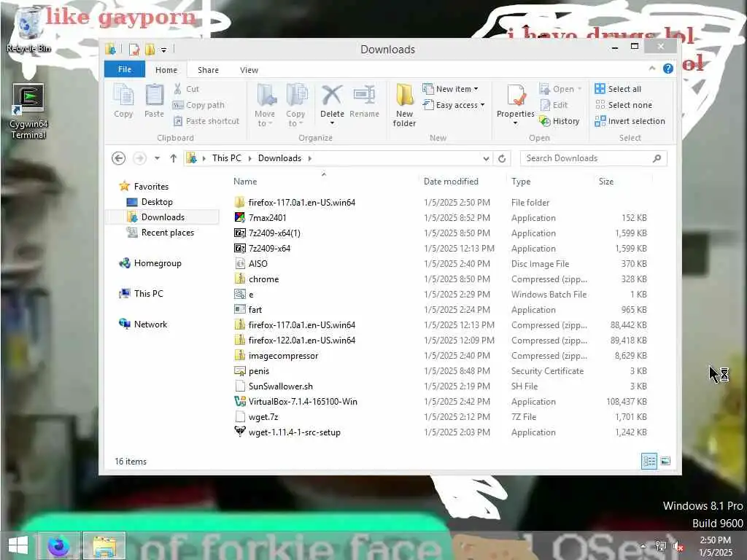747x560 pixels.
Task: Click Invert selection
Action: pyautogui.click(x=630, y=121)
